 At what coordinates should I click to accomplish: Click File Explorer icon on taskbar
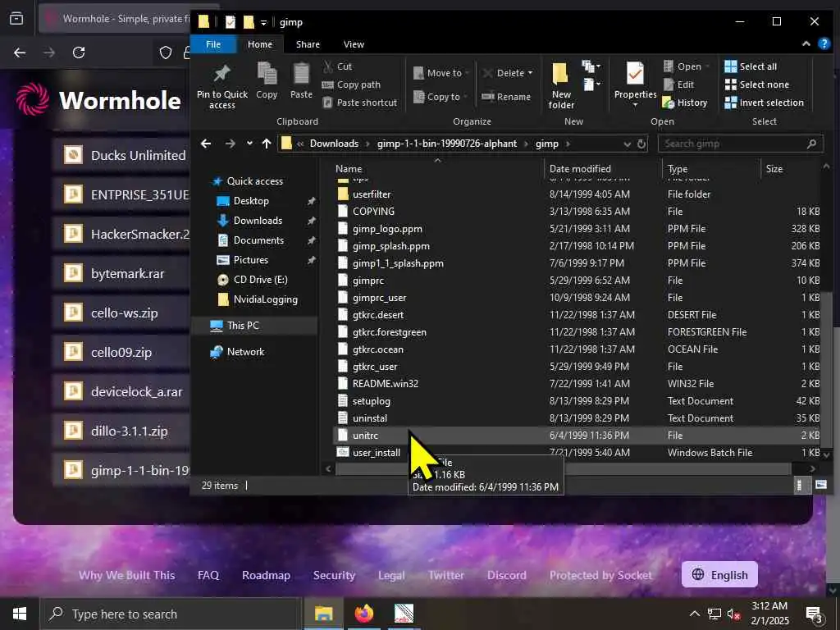click(323, 614)
